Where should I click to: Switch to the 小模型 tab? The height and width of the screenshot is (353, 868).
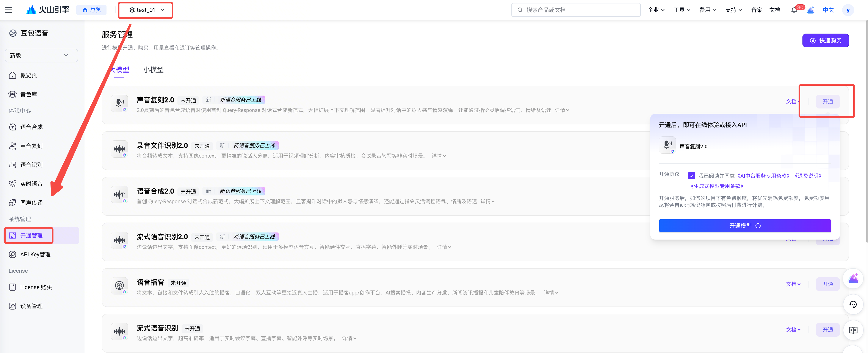(x=153, y=70)
